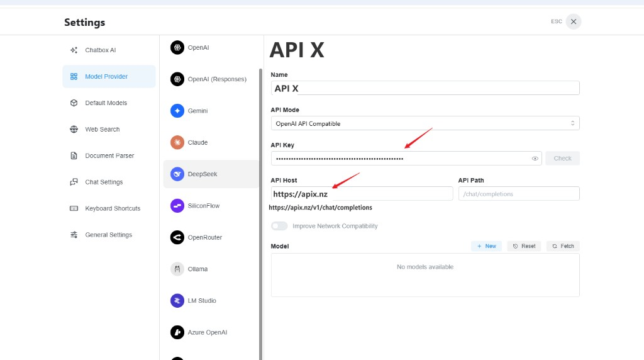Open Keyboard Shortcuts settings

coord(109,208)
